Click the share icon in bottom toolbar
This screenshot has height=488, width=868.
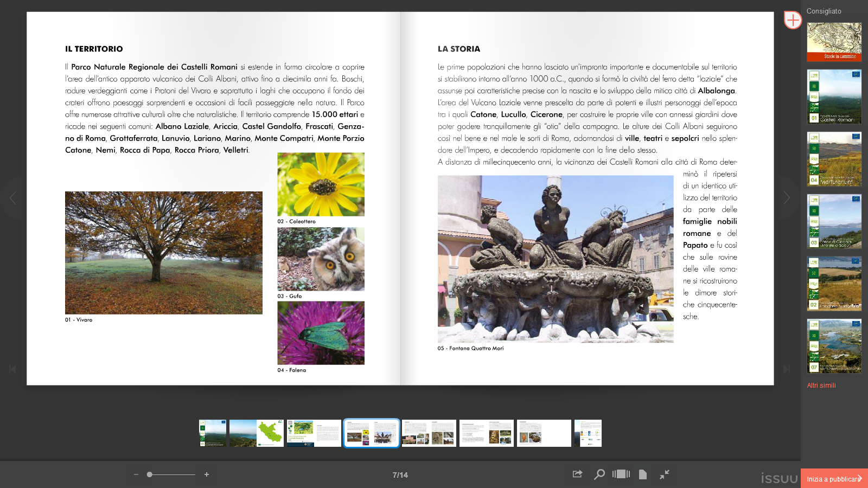point(577,474)
